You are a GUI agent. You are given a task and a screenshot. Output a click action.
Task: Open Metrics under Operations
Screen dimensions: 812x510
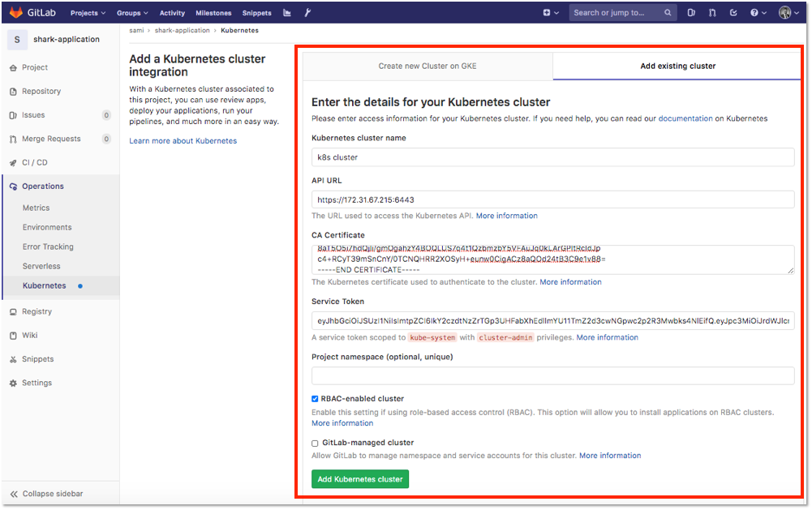[x=37, y=208]
